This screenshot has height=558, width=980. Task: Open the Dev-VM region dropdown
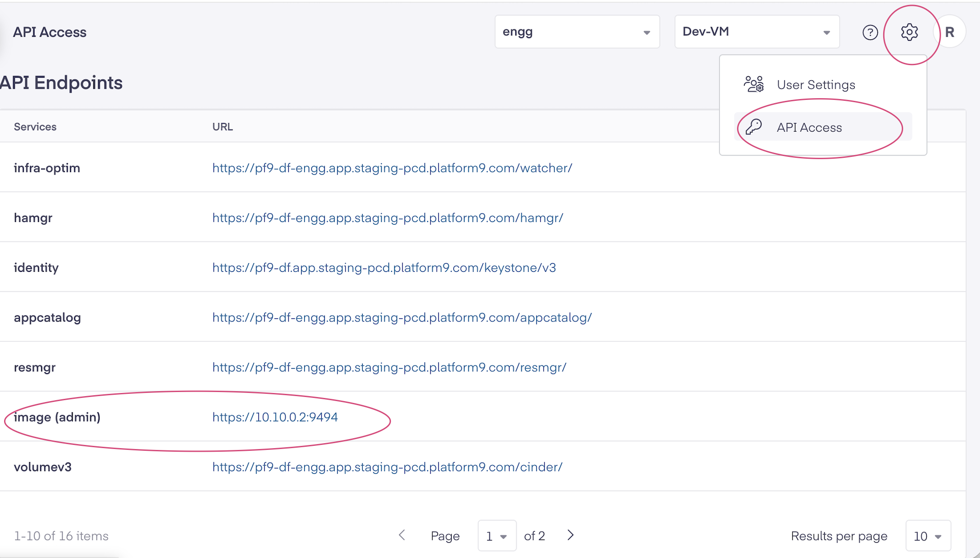tap(756, 32)
